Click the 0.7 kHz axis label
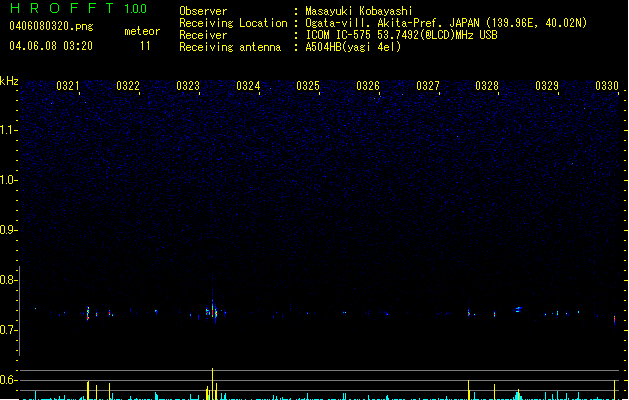Image resolution: width=629 pixels, height=400 pixels. coord(8,330)
